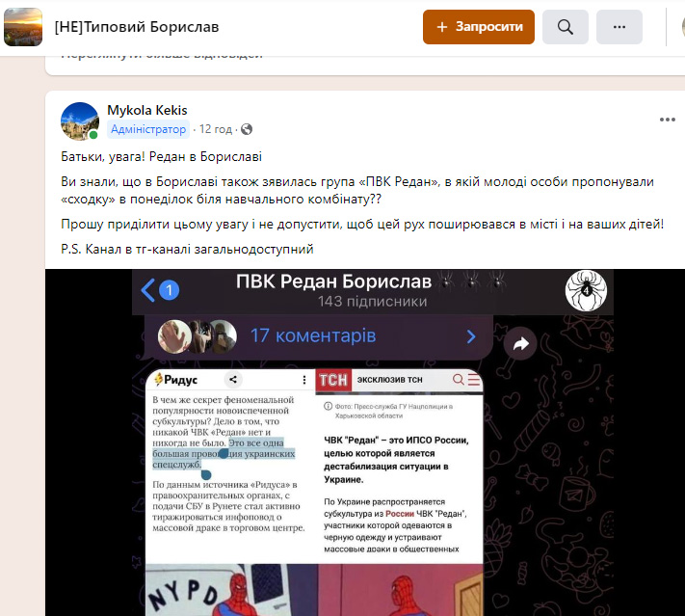
Task: Expand the 17 коментарів chevron
Action: pyautogui.click(x=471, y=336)
